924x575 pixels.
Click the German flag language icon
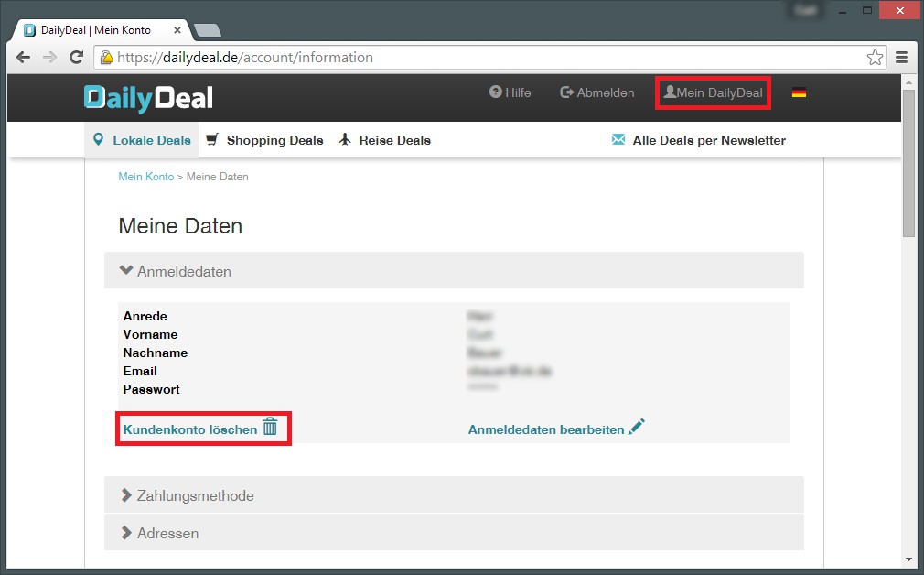click(x=799, y=93)
